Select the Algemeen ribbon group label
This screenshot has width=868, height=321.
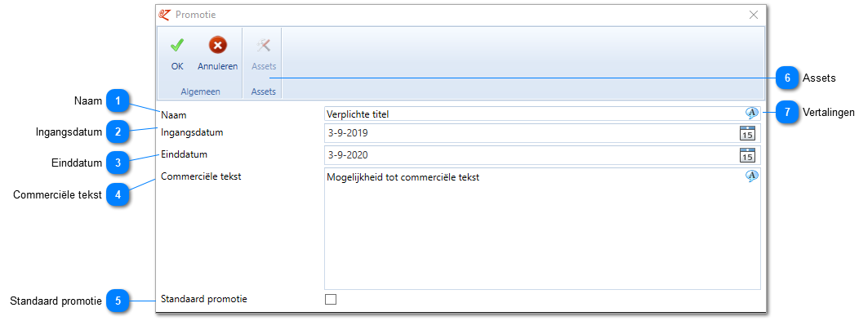click(x=200, y=91)
